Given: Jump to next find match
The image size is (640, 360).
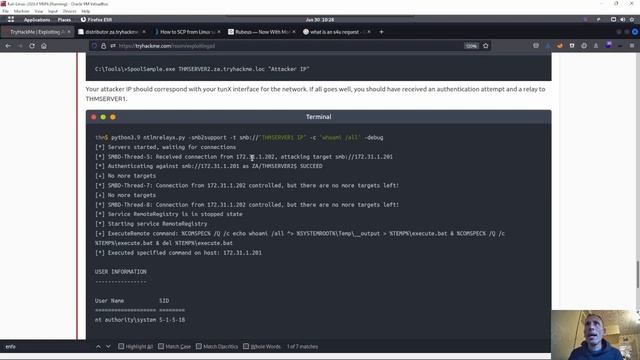Looking at the screenshot, I should point(108,347).
